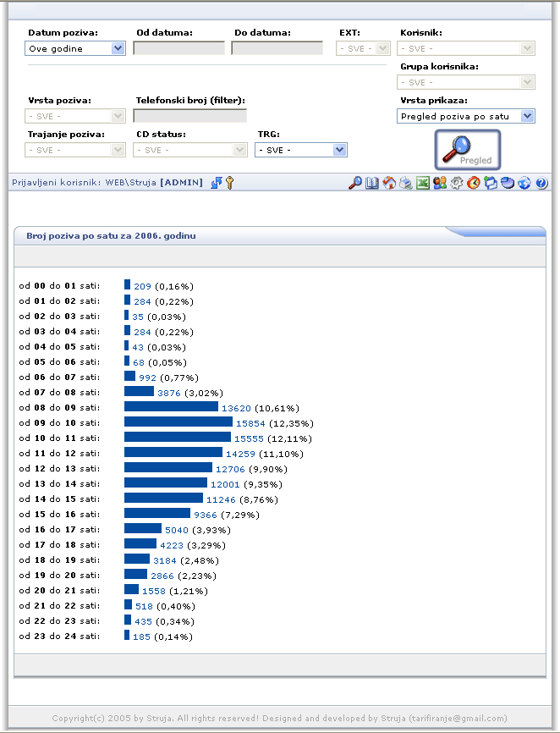Image resolution: width=560 pixels, height=733 pixels.
Task: Click the 5040 calls link
Action: (x=177, y=530)
